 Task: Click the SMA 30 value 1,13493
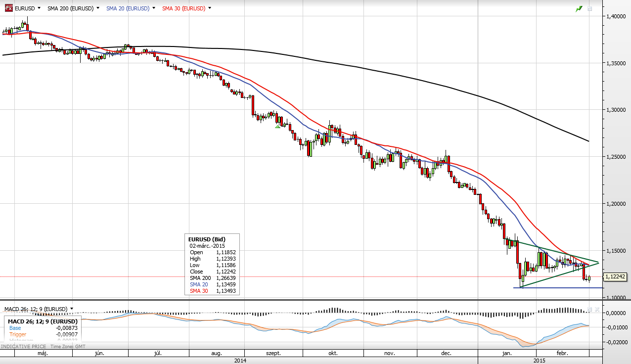(x=225, y=291)
